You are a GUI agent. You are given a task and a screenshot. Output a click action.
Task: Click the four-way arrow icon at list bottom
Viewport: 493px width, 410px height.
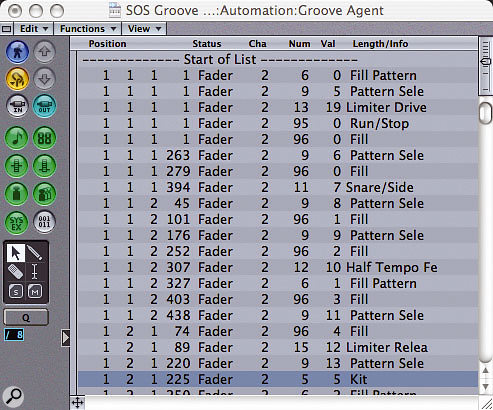(78, 403)
